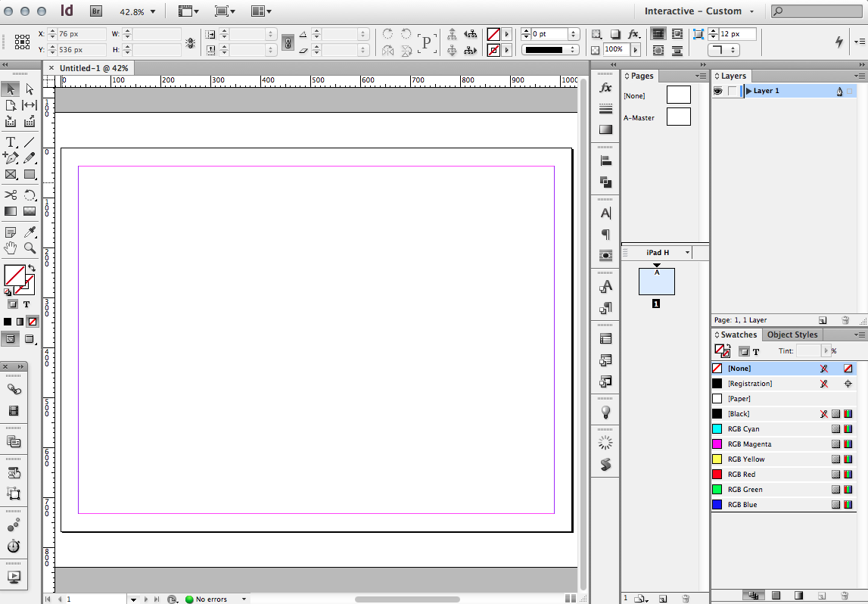Viewport: 868px width, 604px height.
Task: Open the Stroke panel icon
Action: pyautogui.click(x=605, y=108)
